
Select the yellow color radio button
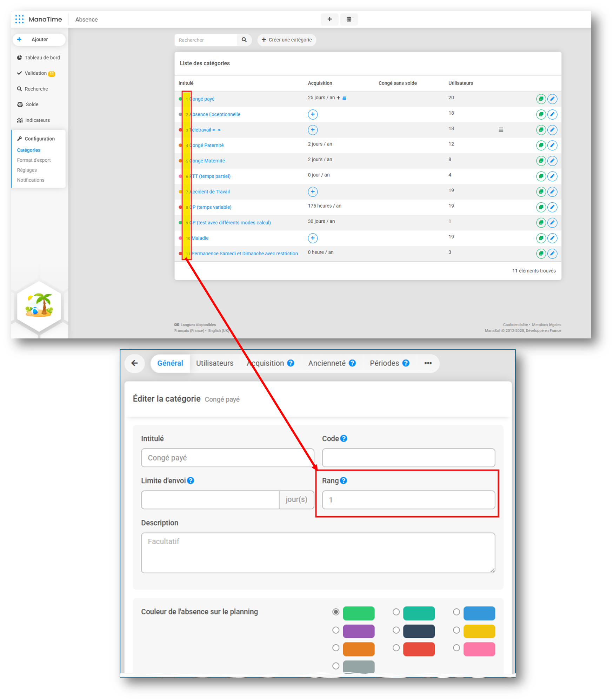[456, 630]
